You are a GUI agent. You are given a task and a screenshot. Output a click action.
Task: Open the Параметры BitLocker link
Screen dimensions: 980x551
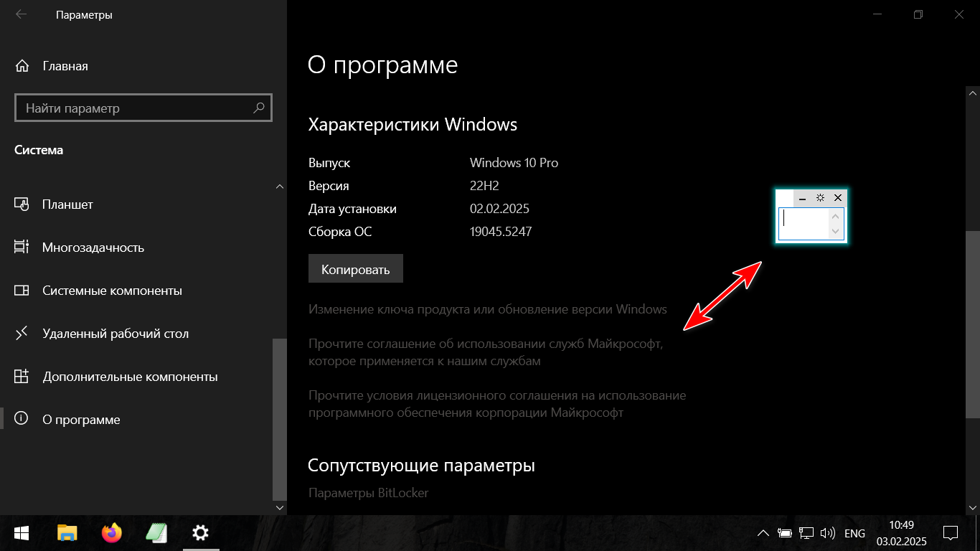point(368,493)
